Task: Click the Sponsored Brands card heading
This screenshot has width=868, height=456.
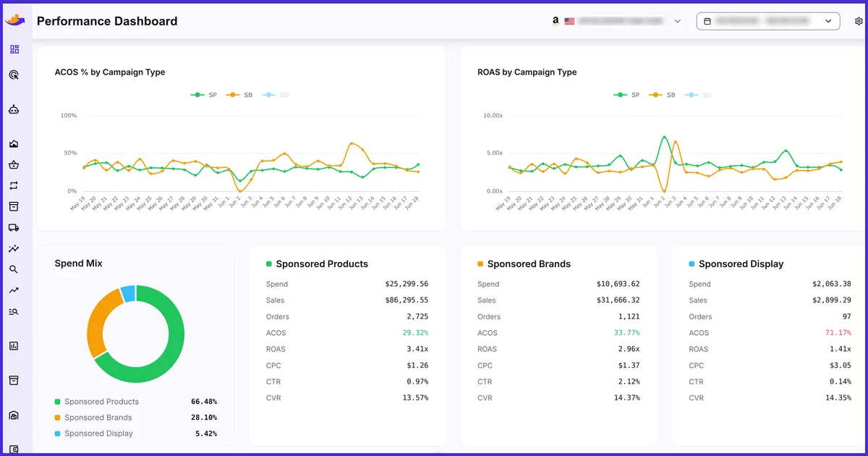Action: point(529,264)
